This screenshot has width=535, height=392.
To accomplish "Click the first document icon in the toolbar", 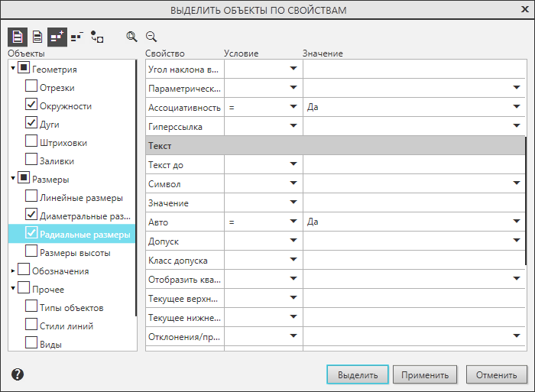I will click(x=17, y=36).
